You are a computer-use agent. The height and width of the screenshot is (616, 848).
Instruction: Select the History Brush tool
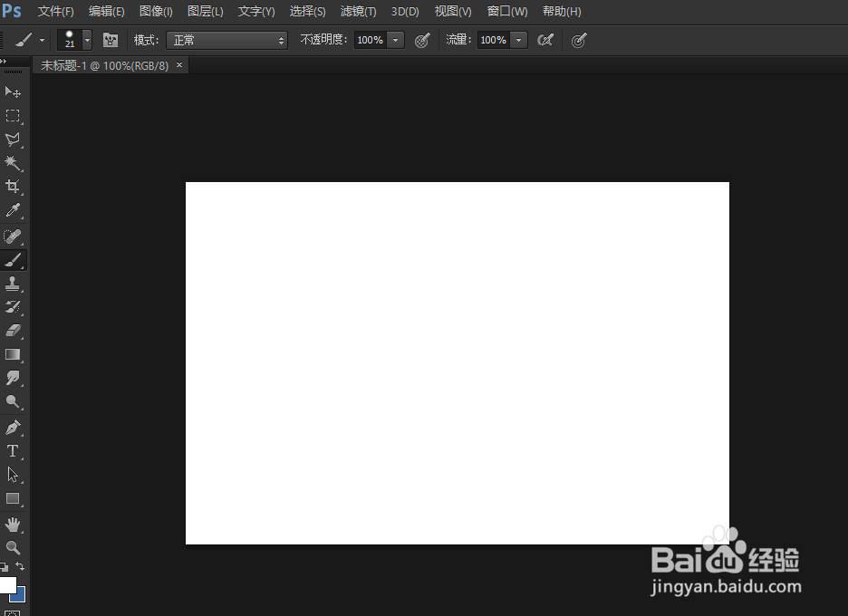pos(13,307)
